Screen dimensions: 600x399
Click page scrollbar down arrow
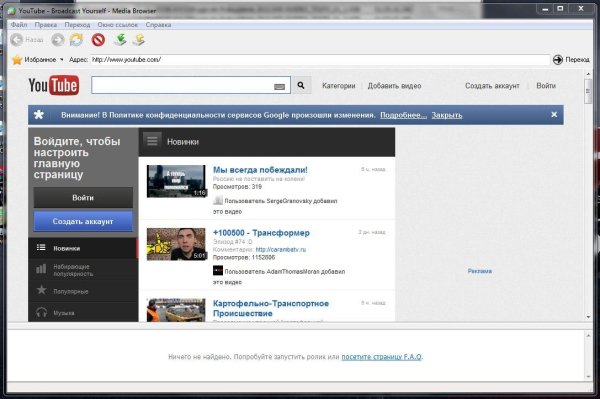point(589,317)
